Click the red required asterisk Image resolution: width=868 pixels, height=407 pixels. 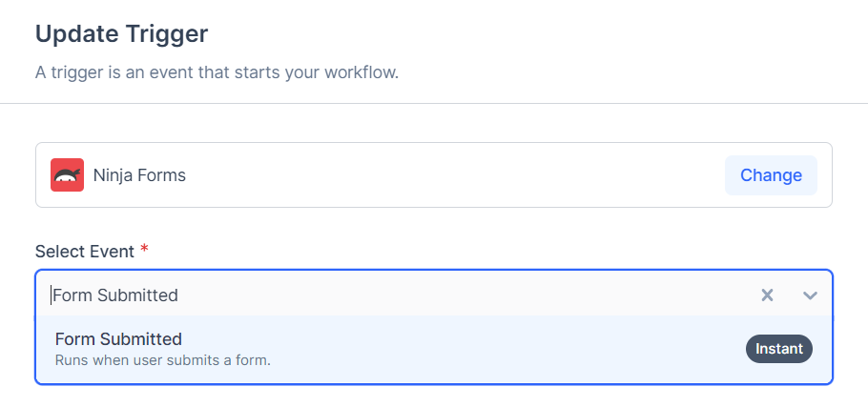click(x=144, y=250)
